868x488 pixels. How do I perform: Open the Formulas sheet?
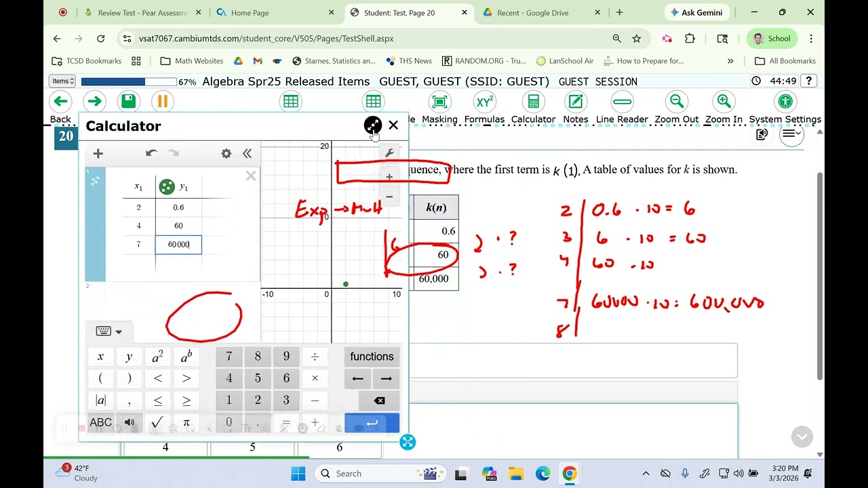pyautogui.click(x=484, y=107)
